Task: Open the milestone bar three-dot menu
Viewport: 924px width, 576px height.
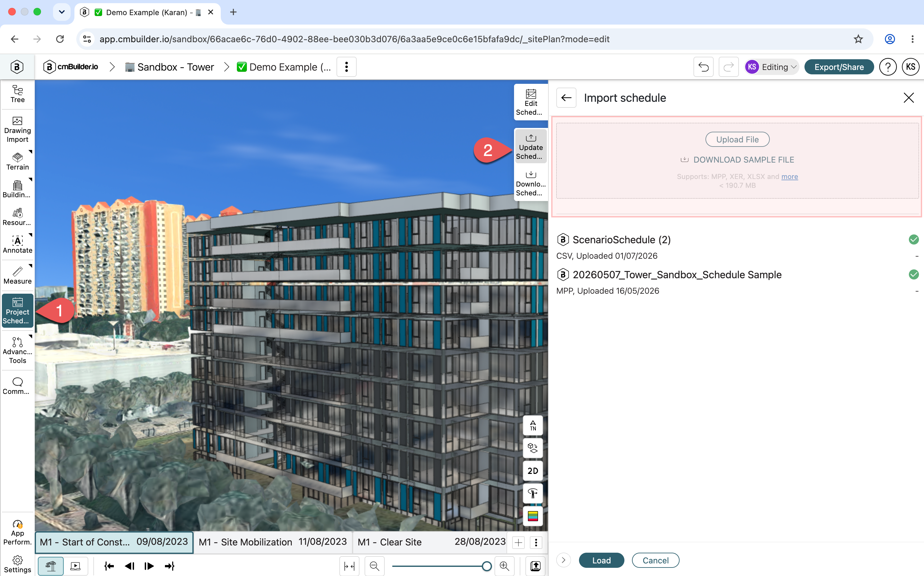Action: pos(536,543)
